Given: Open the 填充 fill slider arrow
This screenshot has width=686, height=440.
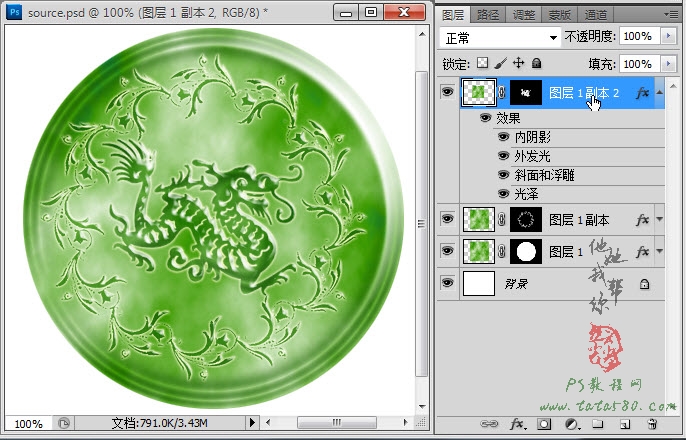Looking at the screenshot, I should (668, 64).
